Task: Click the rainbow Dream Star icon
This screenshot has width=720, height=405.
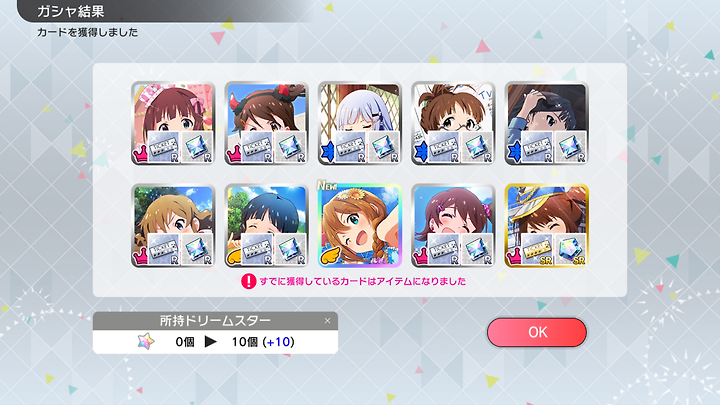Action: click(146, 342)
